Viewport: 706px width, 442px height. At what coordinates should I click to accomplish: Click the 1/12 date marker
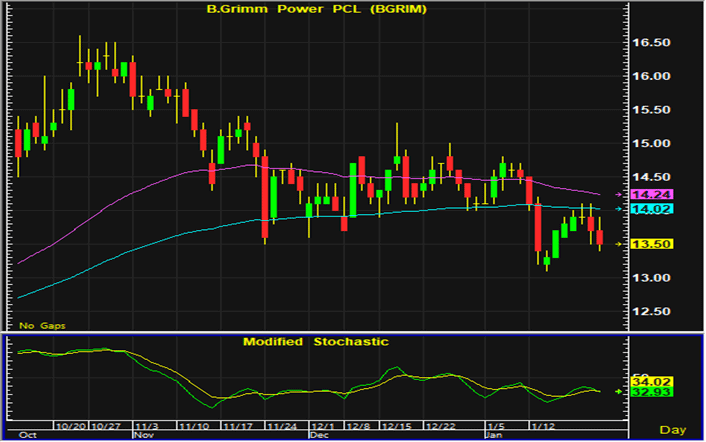538,426
